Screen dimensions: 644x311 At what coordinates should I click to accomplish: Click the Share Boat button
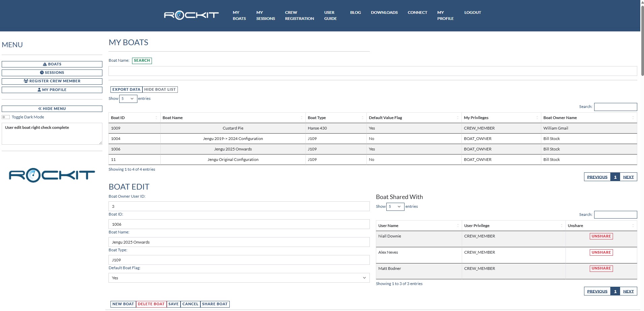click(x=215, y=304)
